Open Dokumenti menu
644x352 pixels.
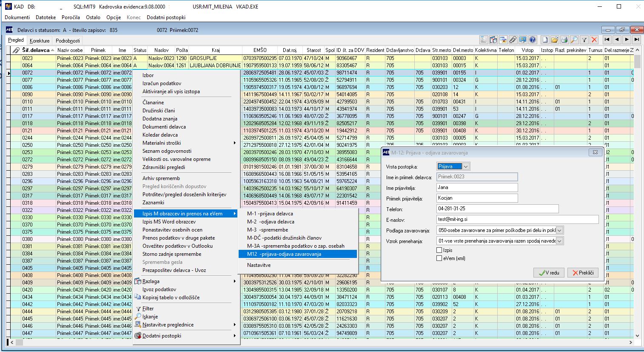tap(17, 17)
